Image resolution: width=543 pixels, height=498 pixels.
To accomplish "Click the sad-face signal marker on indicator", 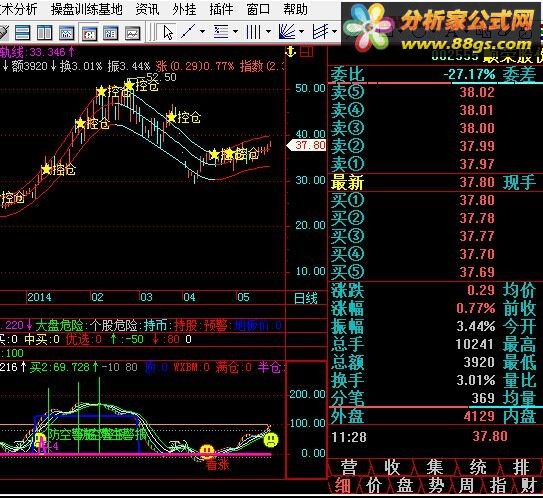I will click(271, 440).
